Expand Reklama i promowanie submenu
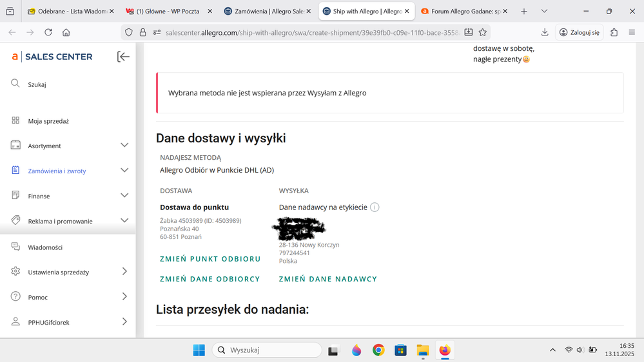 coord(124,221)
